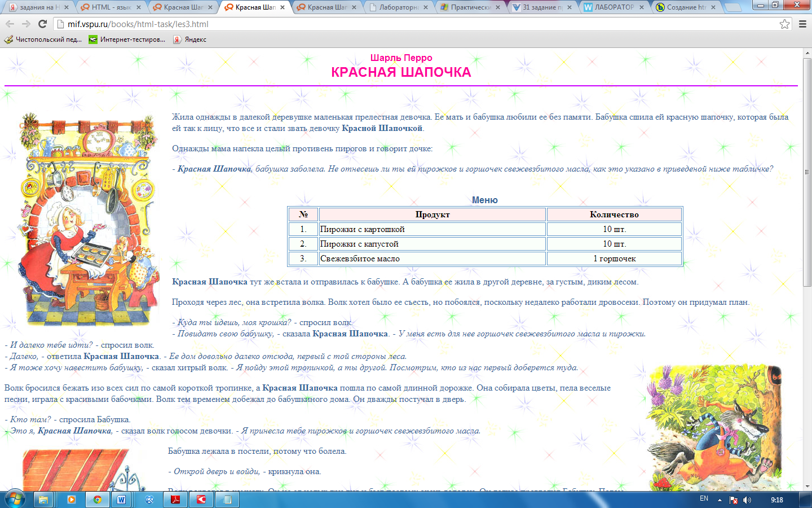Open the Яндекс bookmark

tap(190, 40)
